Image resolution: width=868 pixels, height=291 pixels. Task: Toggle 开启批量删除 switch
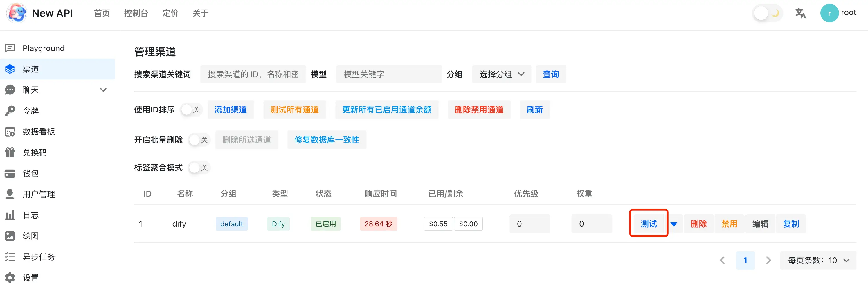(199, 140)
